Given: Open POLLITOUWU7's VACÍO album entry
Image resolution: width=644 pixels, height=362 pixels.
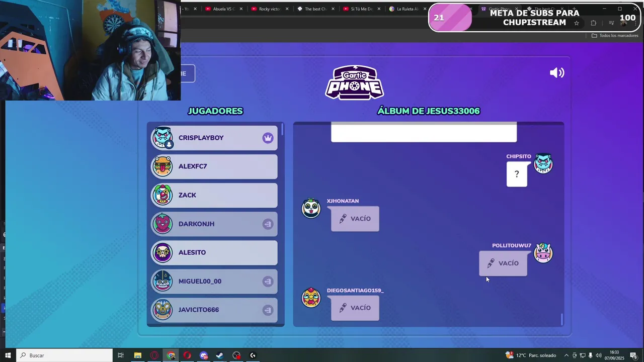Looking at the screenshot, I should [503, 263].
